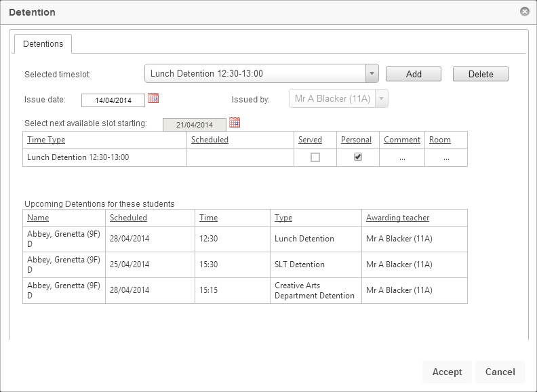This screenshot has height=392, width=537.
Task: Expand the Selected timeslot dropdown arrow
Action: click(372, 73)
